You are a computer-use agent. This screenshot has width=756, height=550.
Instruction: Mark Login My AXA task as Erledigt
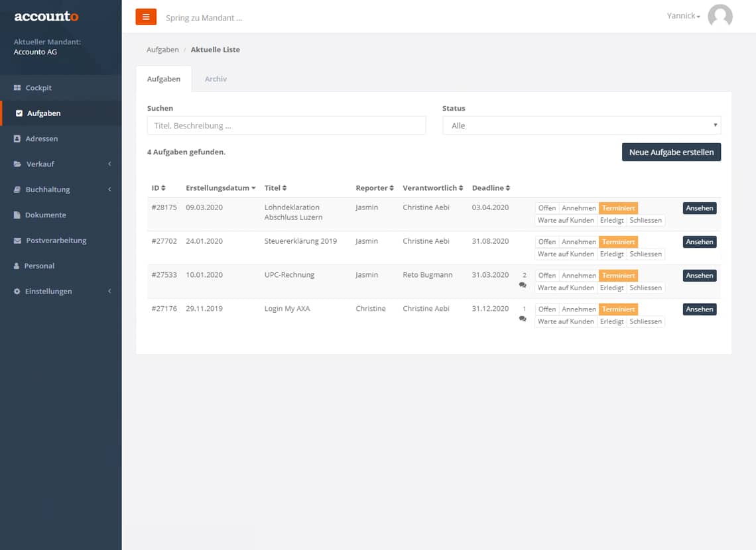[x=611, y=321]
